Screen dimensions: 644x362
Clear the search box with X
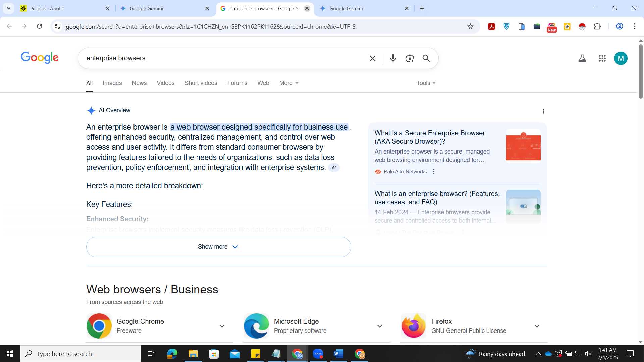click(x=372, y=58)
